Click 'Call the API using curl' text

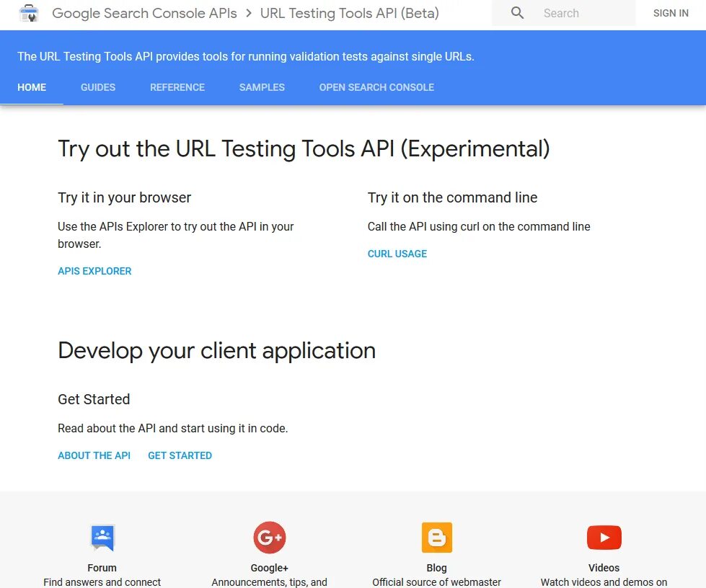tap(479, 226)
